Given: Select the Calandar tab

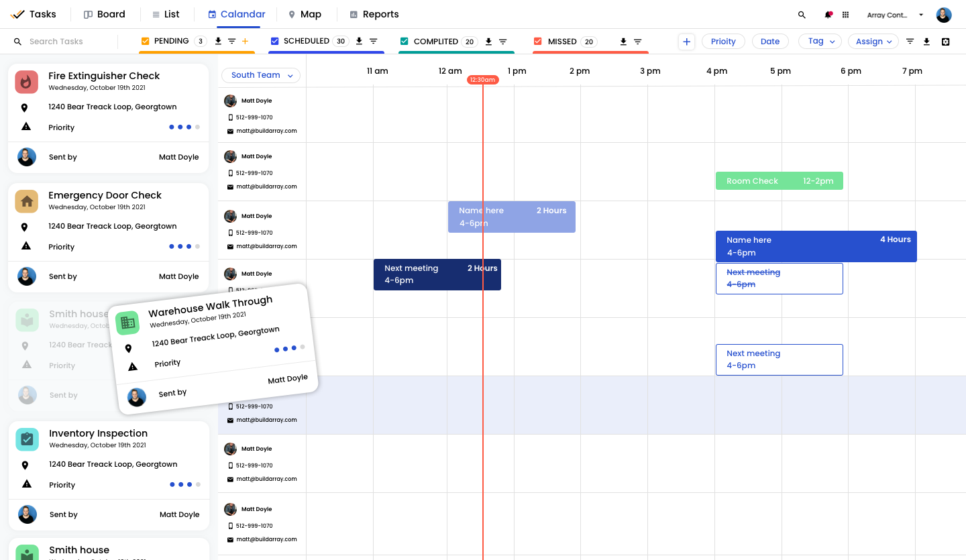Looking at the screenshot, I should 236,14.
